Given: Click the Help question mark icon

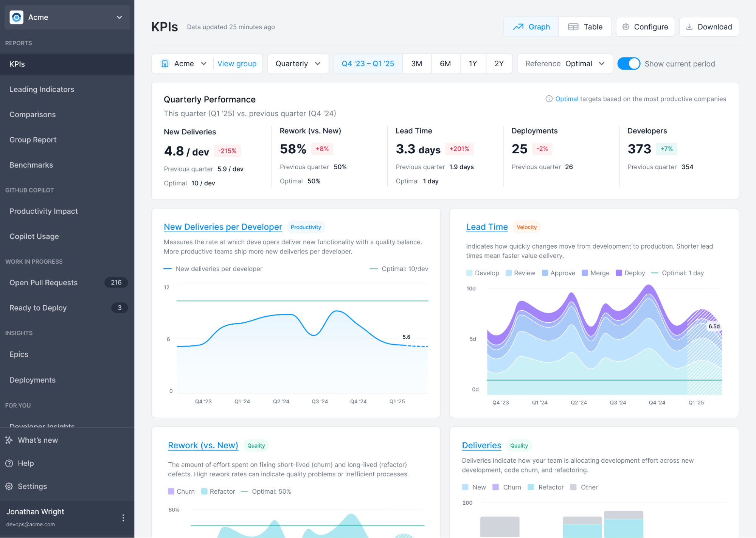Looking at the screenshot, I should (9, 463).
